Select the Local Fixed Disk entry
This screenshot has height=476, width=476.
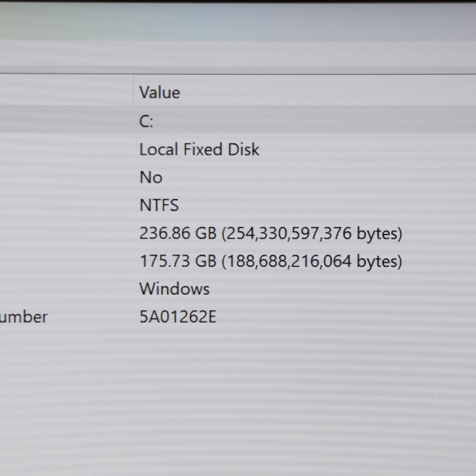pyautogui.click(x=199, y=149)
